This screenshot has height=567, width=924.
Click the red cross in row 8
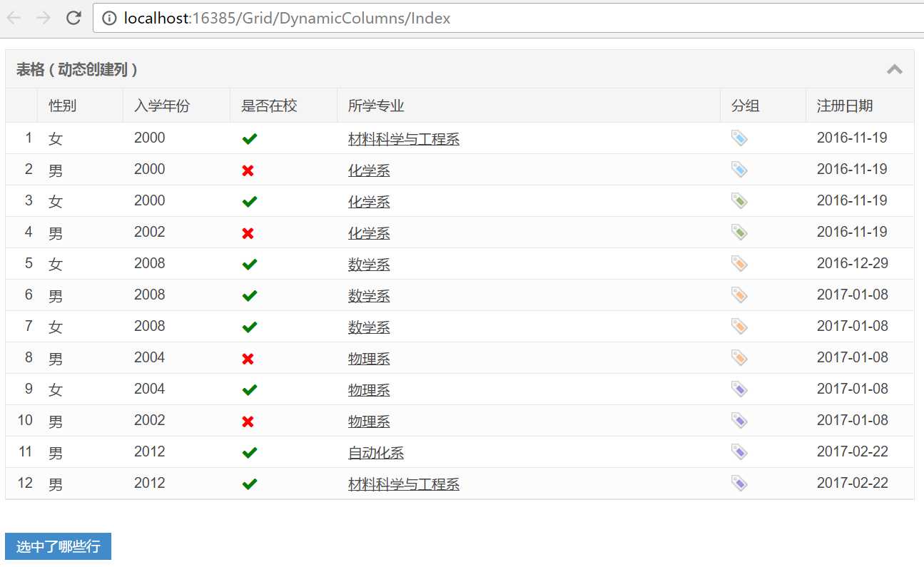pyautogui.click(x=248, y=359)
